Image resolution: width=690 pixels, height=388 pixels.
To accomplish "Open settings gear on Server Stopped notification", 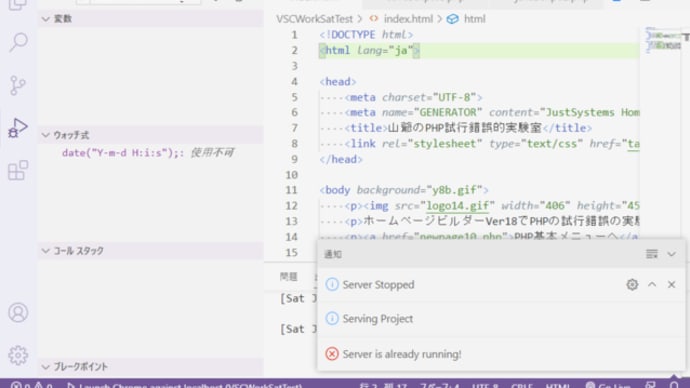I will pos(632,285).
